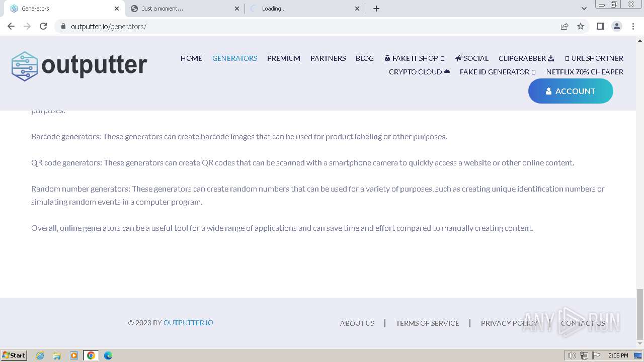Open Microsoft Edge from taskbar
Screen dimensions: 644x362
click(108, 355)
